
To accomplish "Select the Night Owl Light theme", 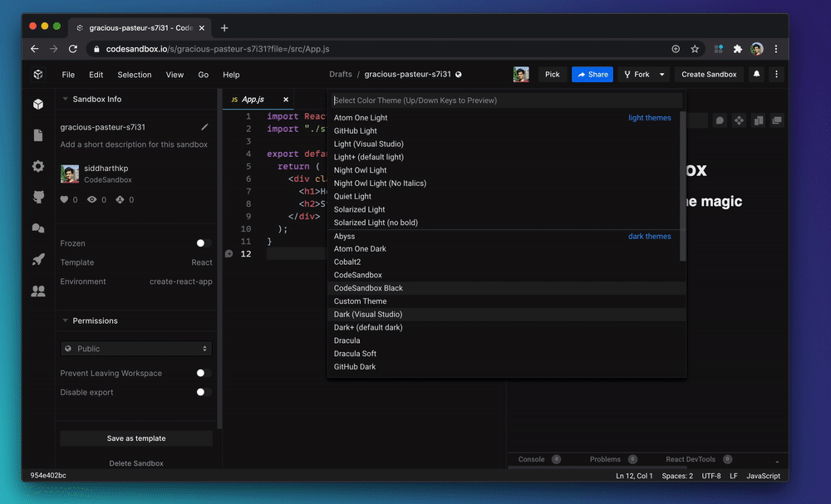I will pyautogui.click(x=507, y=170).
